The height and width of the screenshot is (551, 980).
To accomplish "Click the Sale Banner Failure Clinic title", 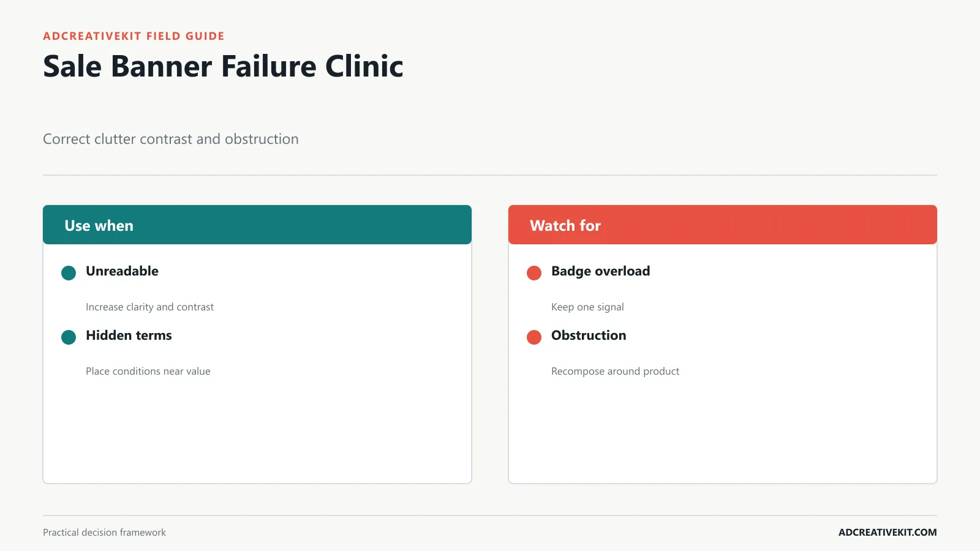I will 223,66.
